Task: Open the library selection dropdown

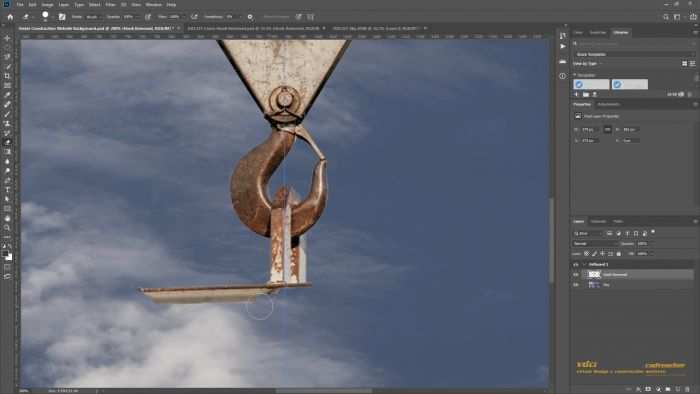Action: (633, 54)
